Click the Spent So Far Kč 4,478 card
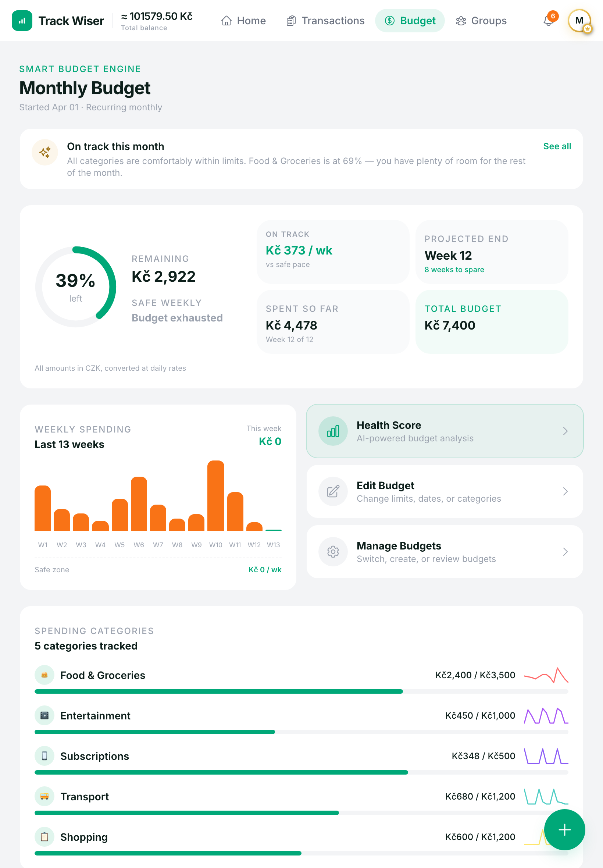603x868 pixels. (332, 321)
